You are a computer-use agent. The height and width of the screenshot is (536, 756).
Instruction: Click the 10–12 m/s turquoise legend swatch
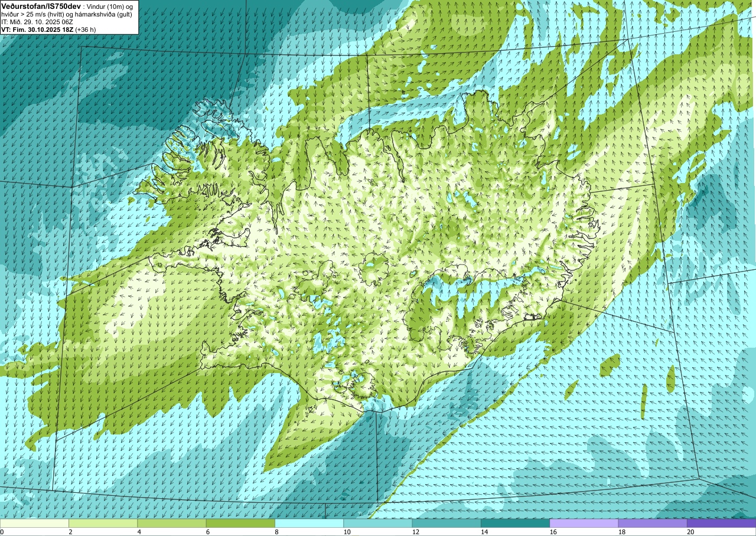pyautogui.click(x=377, y=523)
